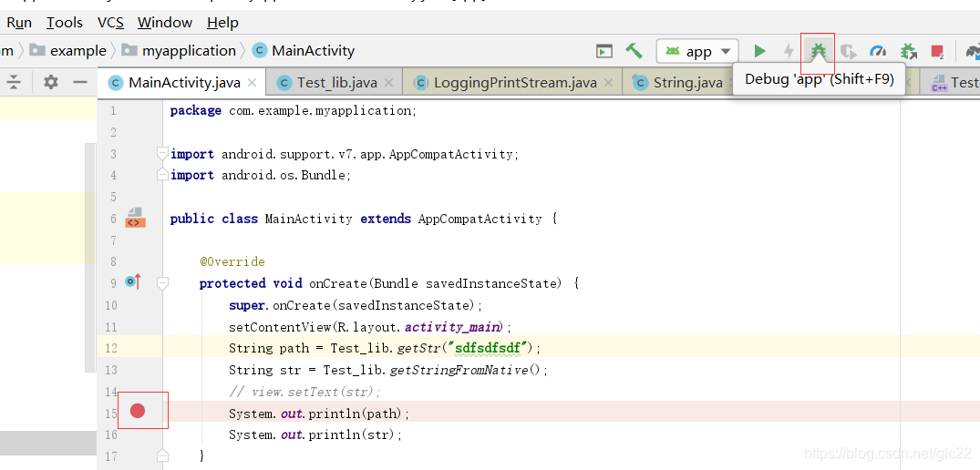The image size is (980, 470).
Task: Close the LoggingPrintStream.java tab
Action: pyautogui.click(x=608, y=82)
